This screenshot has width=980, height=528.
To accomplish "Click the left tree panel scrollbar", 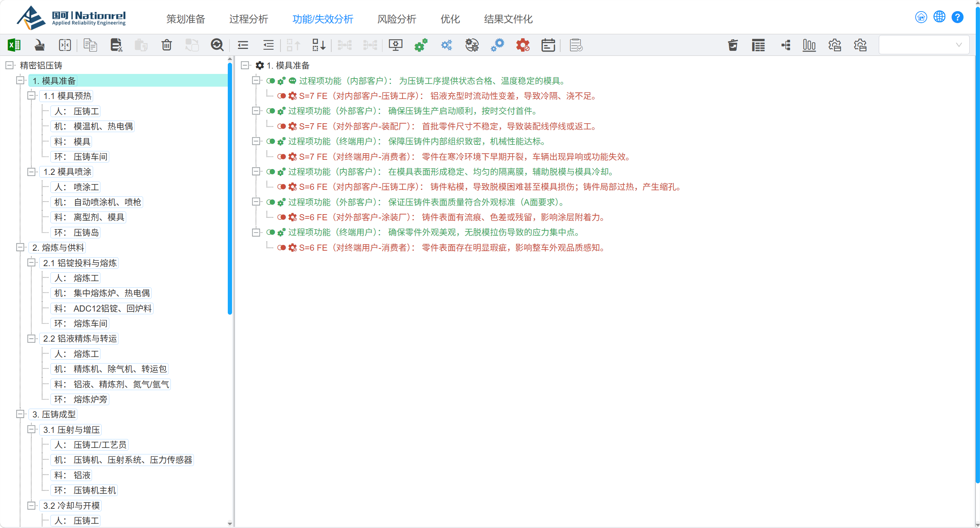I will tap(230, 189).
